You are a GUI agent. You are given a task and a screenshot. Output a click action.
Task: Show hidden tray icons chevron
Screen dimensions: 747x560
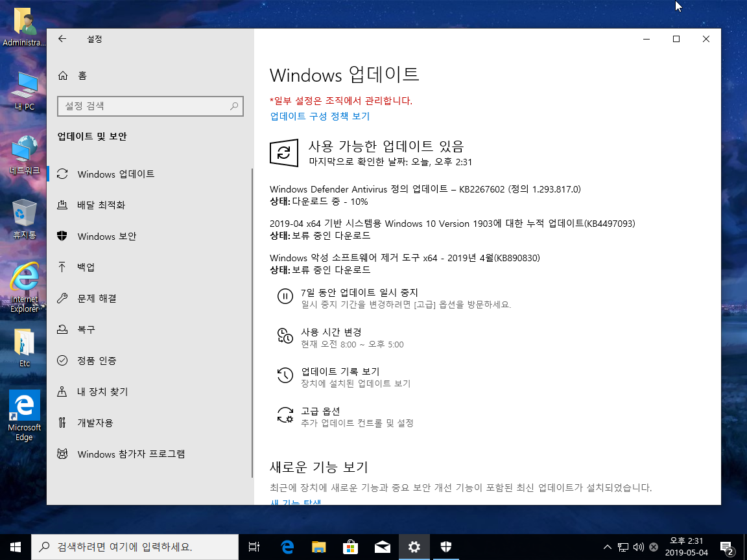point(608,547)
